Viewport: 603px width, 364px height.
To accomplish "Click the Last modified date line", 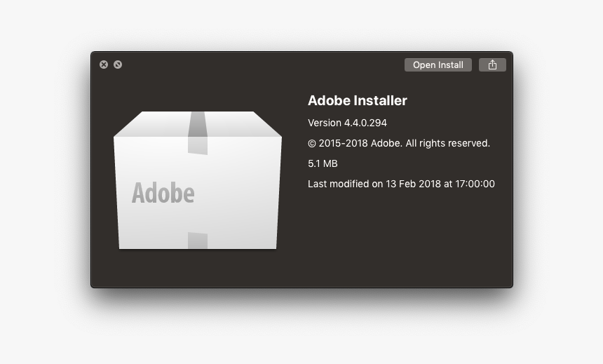I will (x=401, y=184).
